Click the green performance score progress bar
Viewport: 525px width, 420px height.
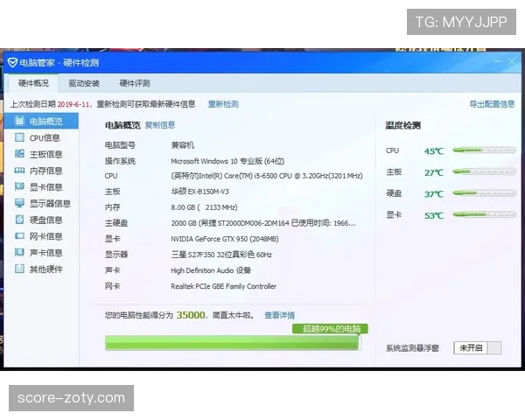click(x=233, y=343)
